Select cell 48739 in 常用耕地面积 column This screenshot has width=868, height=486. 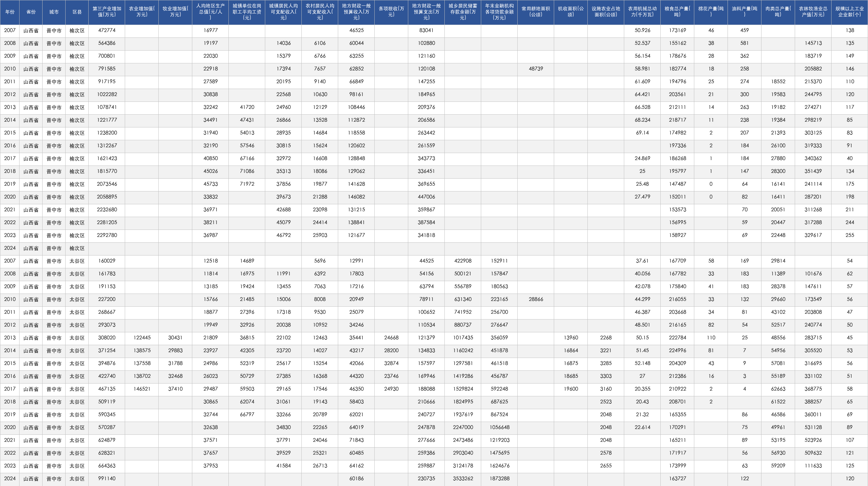click(x=536, y=69)
